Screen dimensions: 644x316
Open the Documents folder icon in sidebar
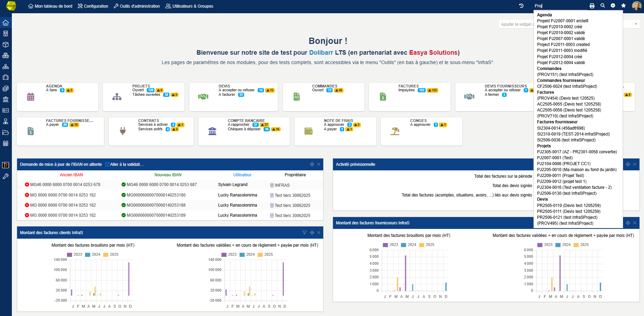click(x=6, y=132)
